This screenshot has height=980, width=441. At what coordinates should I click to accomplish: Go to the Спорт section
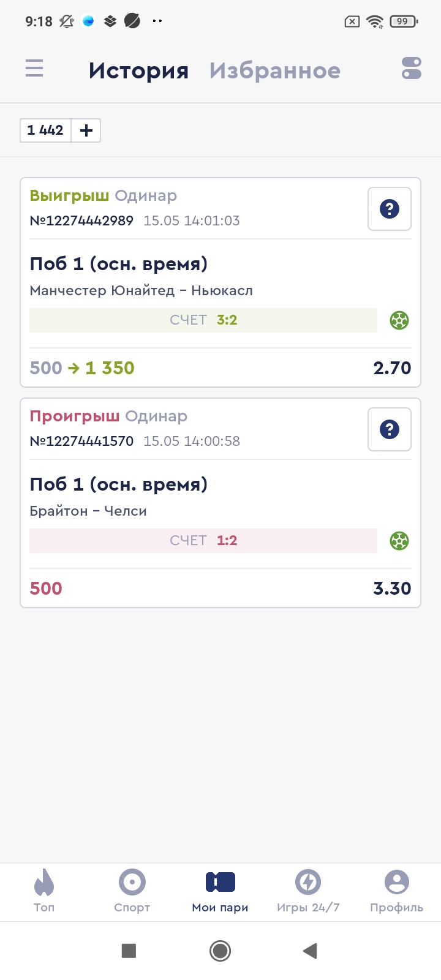coord(132,891)
